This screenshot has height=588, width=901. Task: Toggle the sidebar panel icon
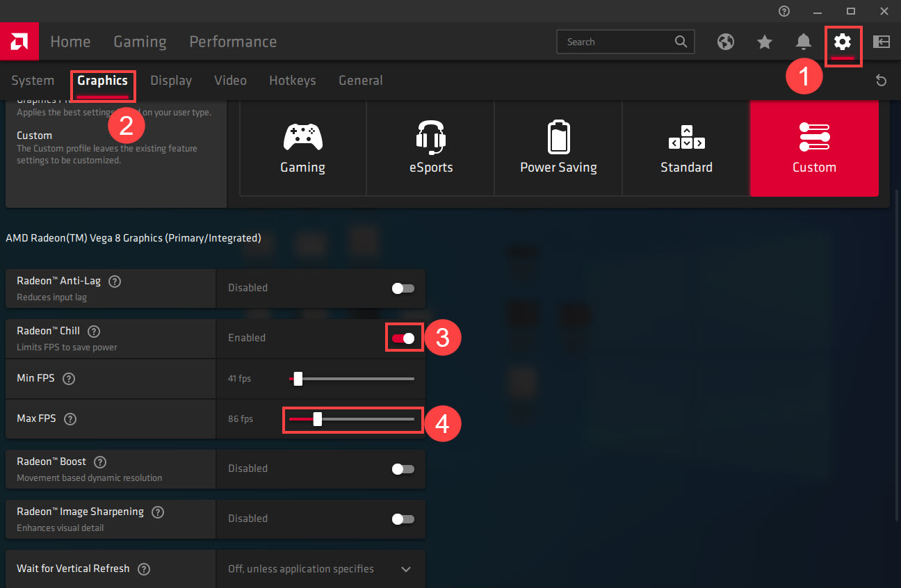coord(882,42)
